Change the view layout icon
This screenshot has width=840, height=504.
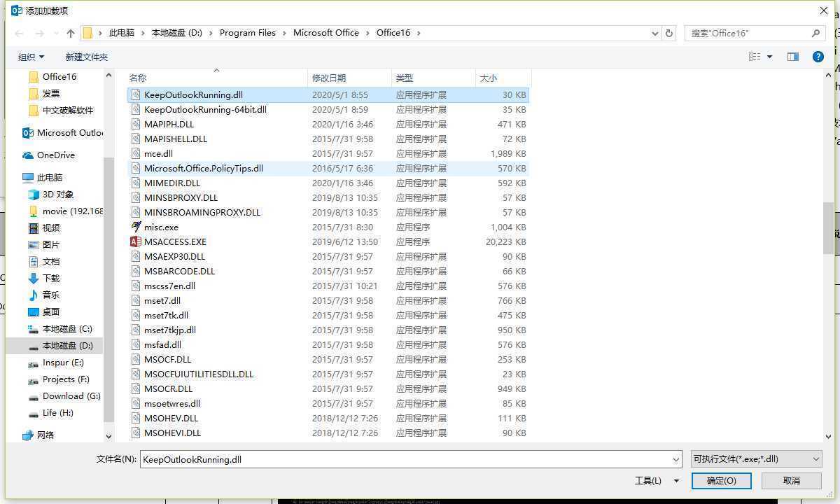[755, 57]
